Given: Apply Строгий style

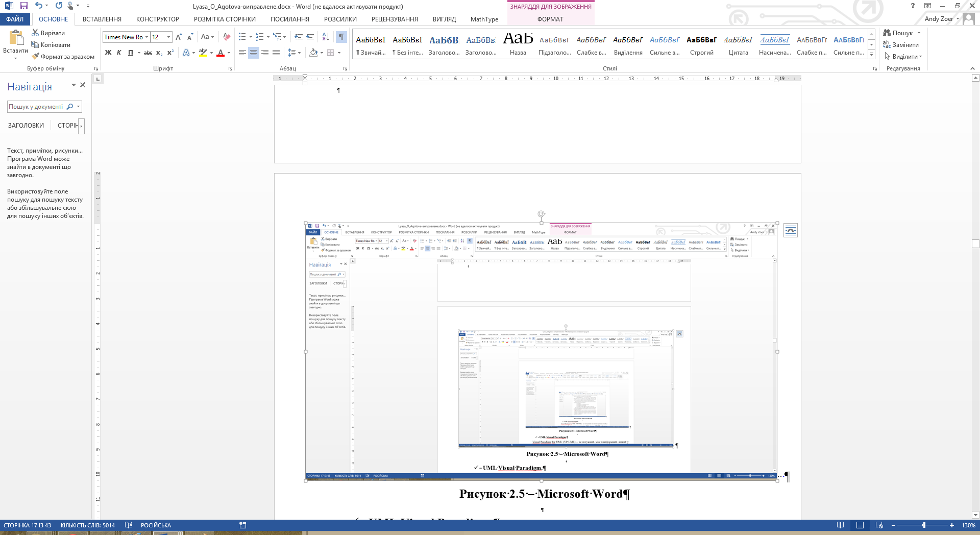Looking at the screenshot, I should 702,44.
